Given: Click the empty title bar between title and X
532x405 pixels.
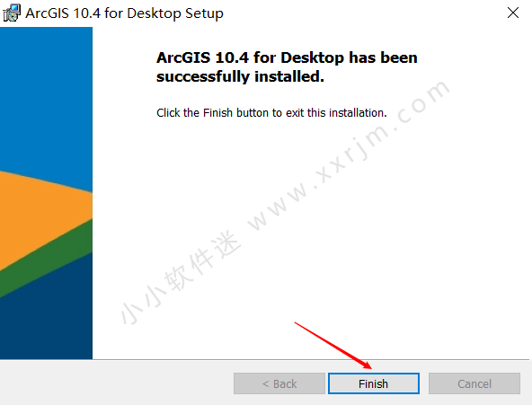Looking at the screenshot, I should point(363,13).
